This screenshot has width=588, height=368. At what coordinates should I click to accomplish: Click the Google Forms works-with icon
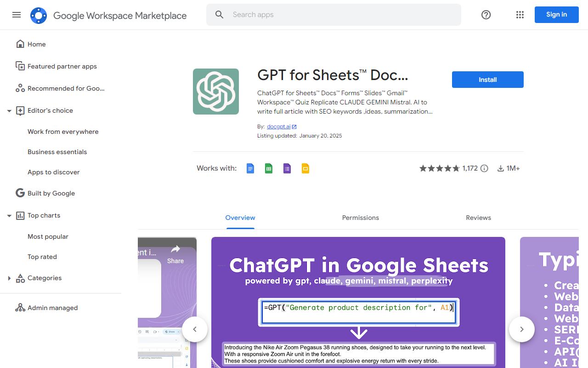coord(287,168)
